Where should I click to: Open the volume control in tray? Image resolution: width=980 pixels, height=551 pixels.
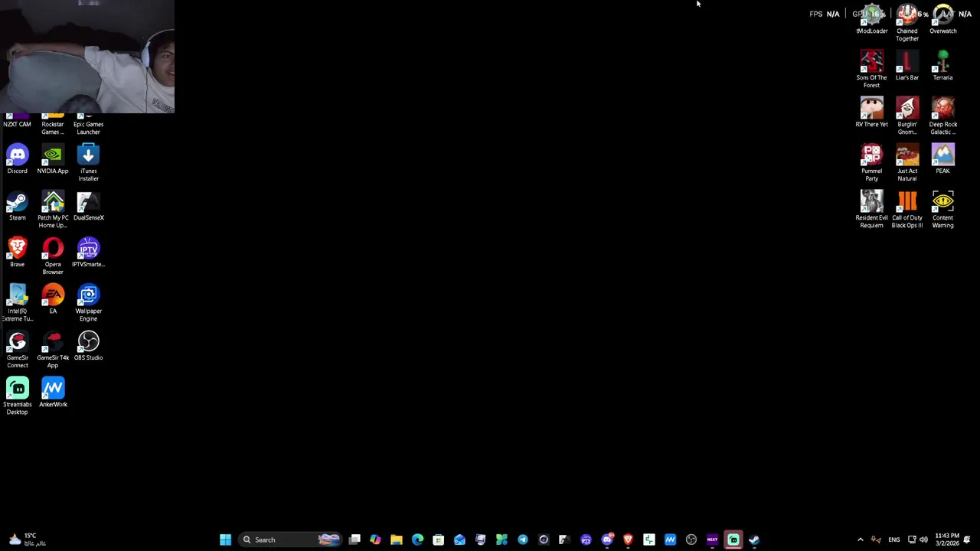point(923,540)
